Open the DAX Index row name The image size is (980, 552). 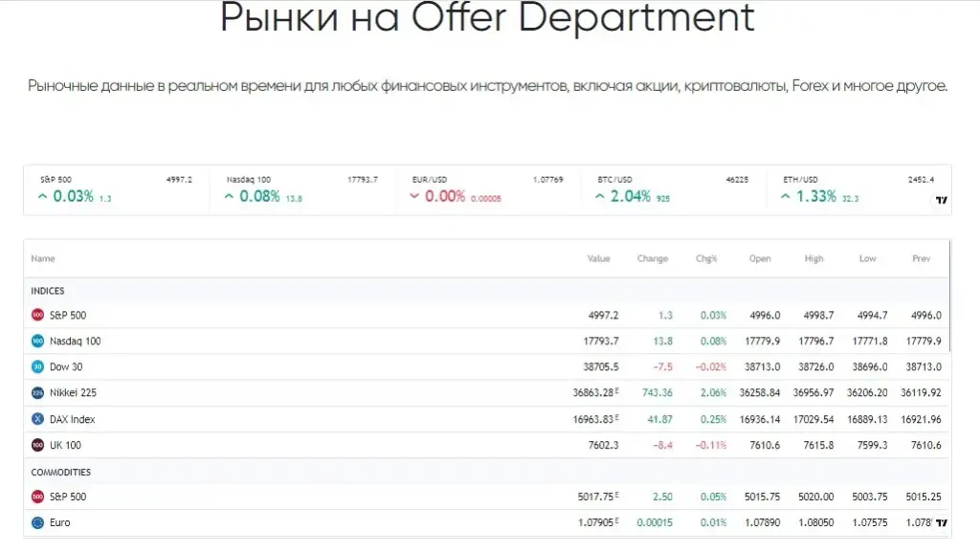click(x=73, y=419)
